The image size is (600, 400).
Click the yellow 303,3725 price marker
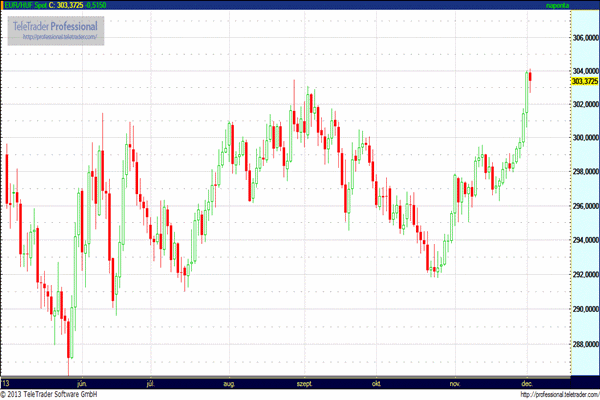click(x=585, y=81)
